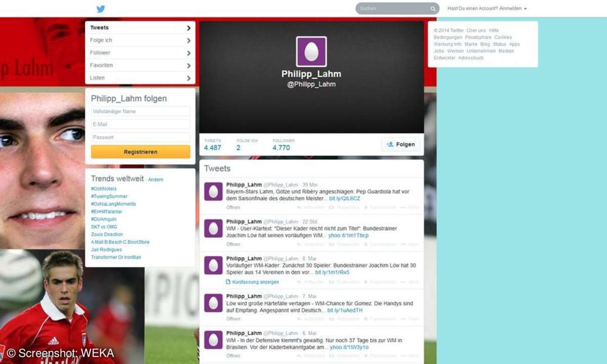The image size is (607, 364).
Task: Switch to the Tweets tab
Action: pos(140,27)
